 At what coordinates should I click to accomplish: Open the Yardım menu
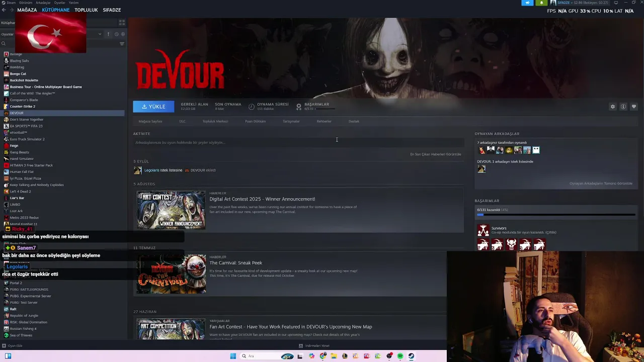click(x=73, y=3)
